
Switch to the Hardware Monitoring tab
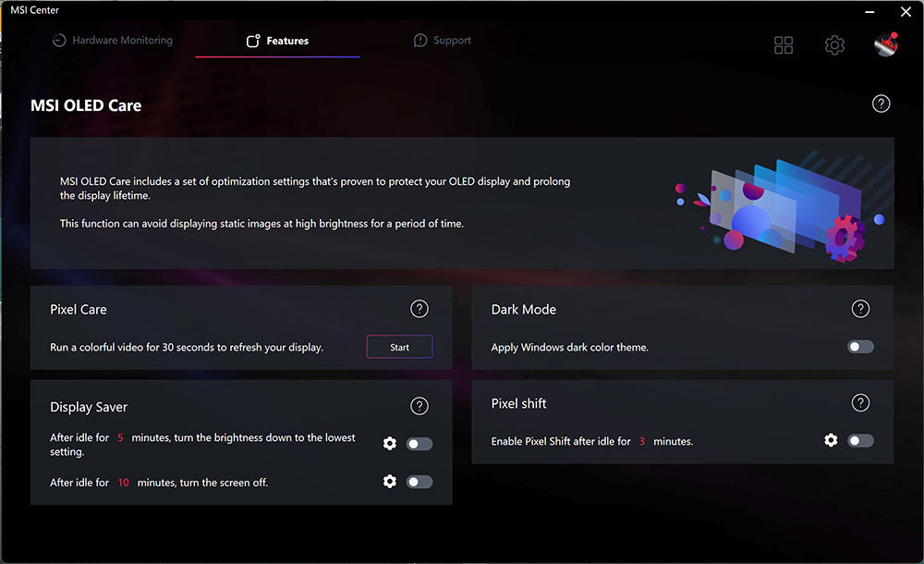(x=112, y=41)
